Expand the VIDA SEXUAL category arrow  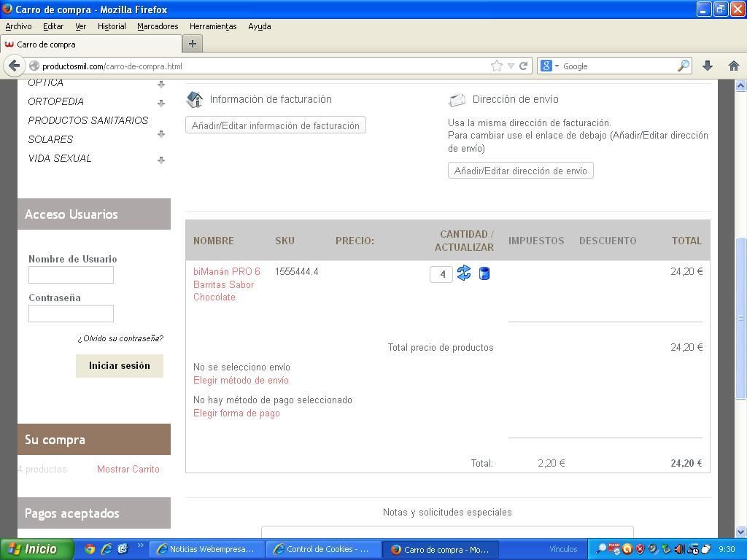click(x=161, y=160)
